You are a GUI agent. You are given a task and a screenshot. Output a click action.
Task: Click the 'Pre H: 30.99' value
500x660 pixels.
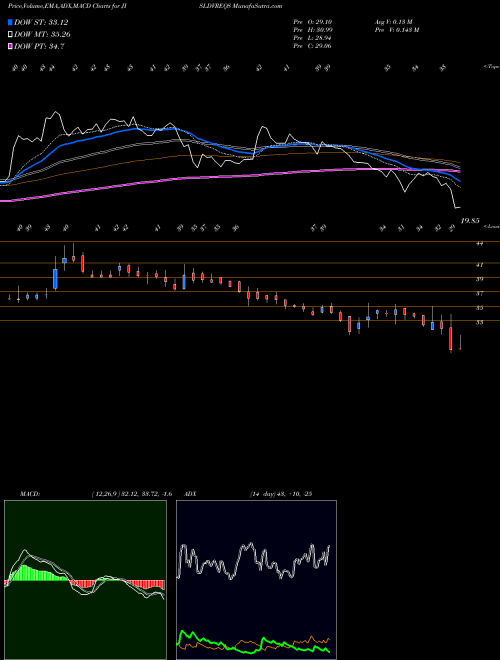point(312,30)
